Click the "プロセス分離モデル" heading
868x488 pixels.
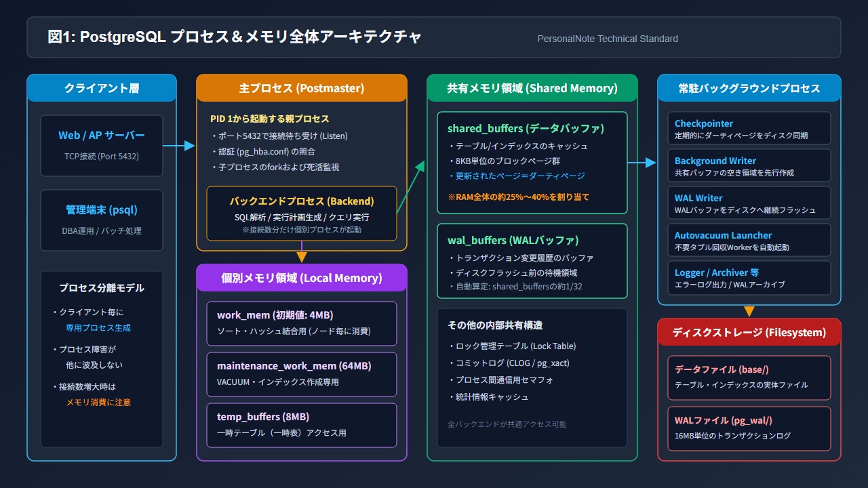coord(102,288)
